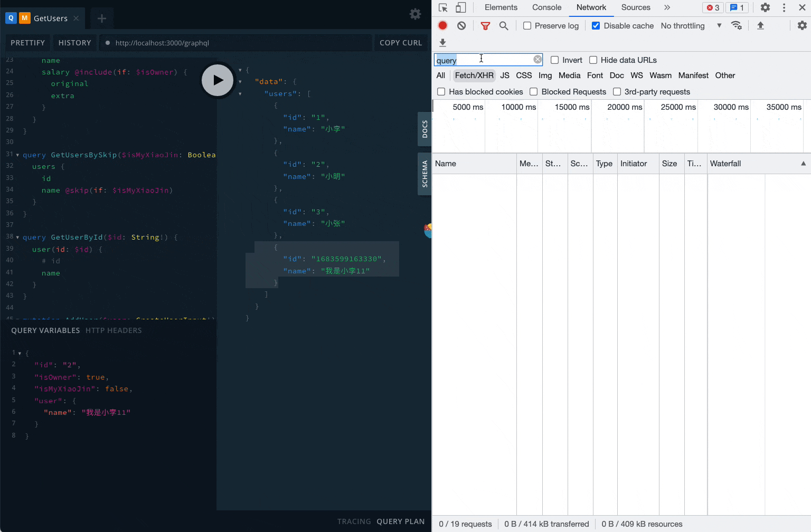Image resolution: width=811 pixels, height=532 pixels.
Task: Check Blocked Requests
Action: pyautogui.click(x=533, y=92)
